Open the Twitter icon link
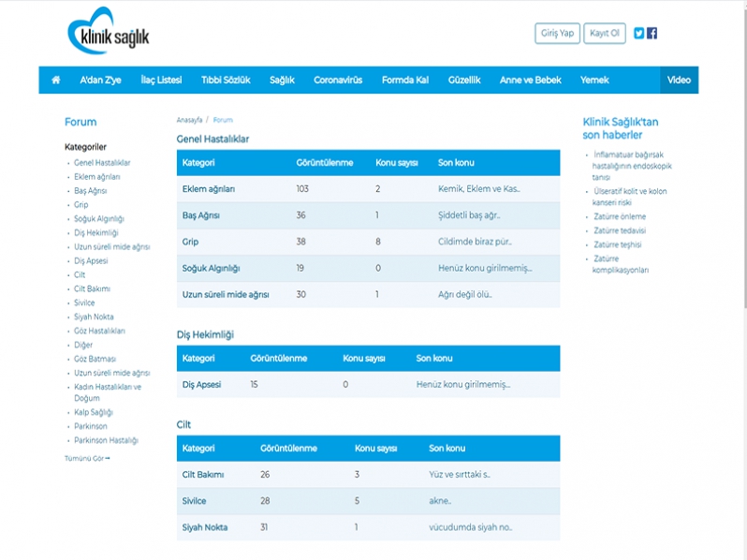 (x=638, y=33)
